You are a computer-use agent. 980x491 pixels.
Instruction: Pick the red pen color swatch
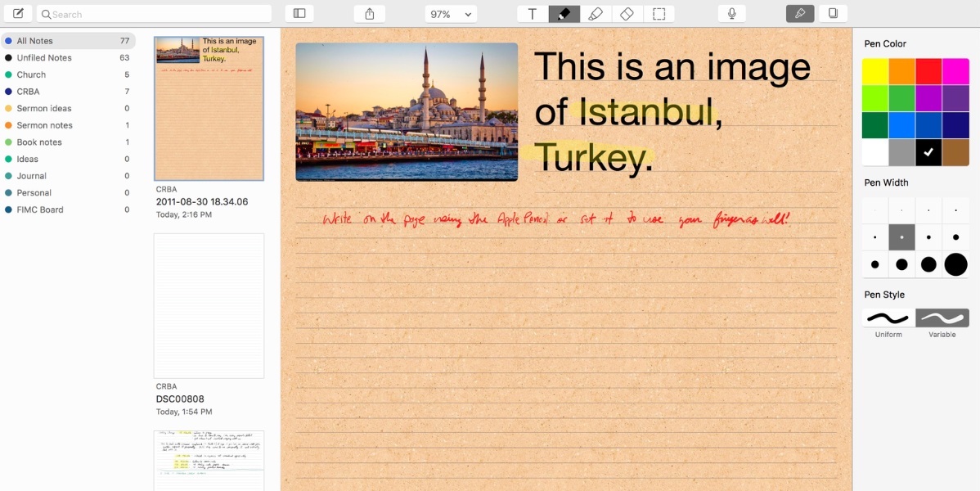[928, 71]
